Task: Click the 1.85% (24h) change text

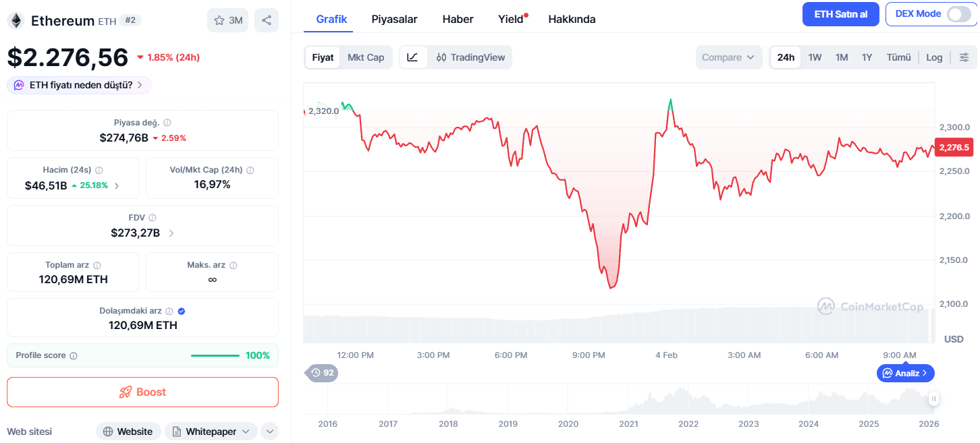Action: (x=168, y=57)
